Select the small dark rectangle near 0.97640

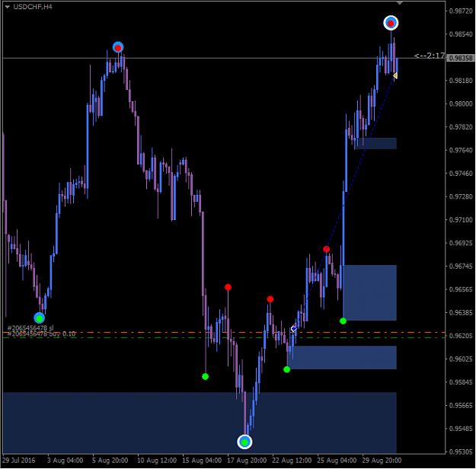(375, 144)
